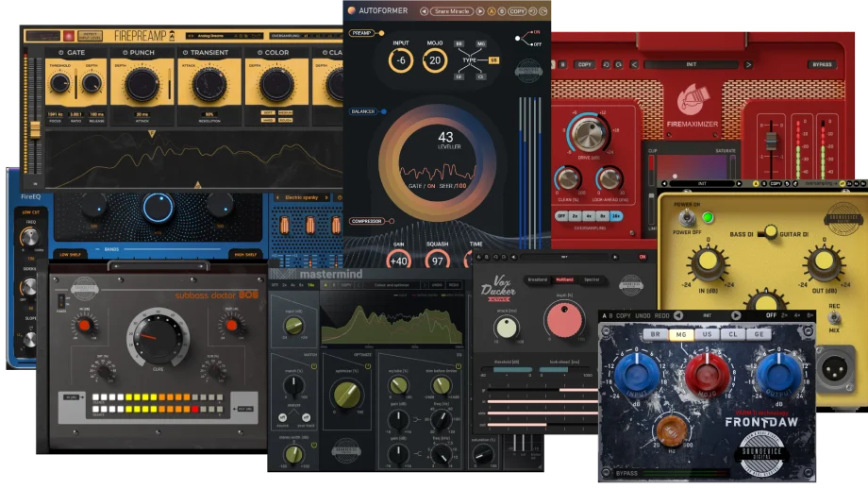Click the red record-style button in FirePreamp header
The image size is (868, 489).
69,36
